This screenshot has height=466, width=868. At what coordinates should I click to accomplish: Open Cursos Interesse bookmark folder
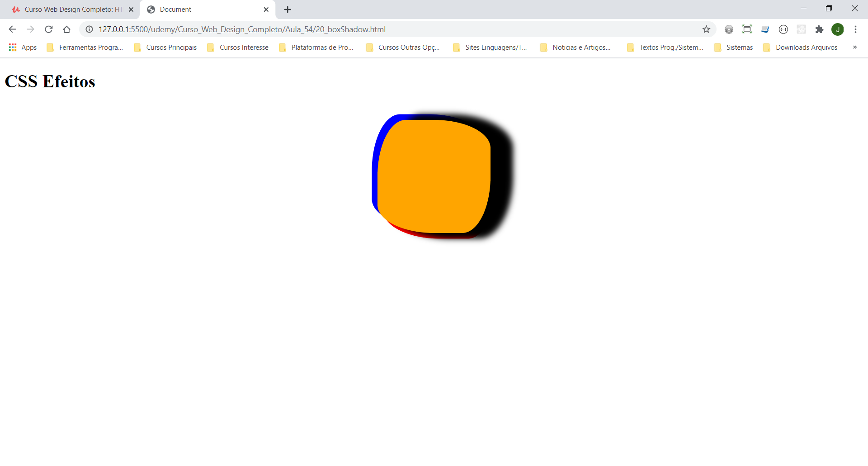(238, 48)
